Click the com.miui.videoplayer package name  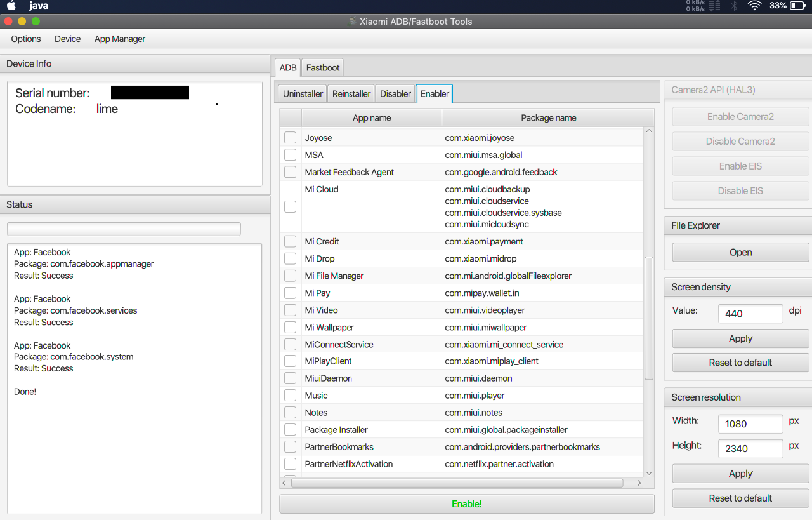click(x=485, y=310)
